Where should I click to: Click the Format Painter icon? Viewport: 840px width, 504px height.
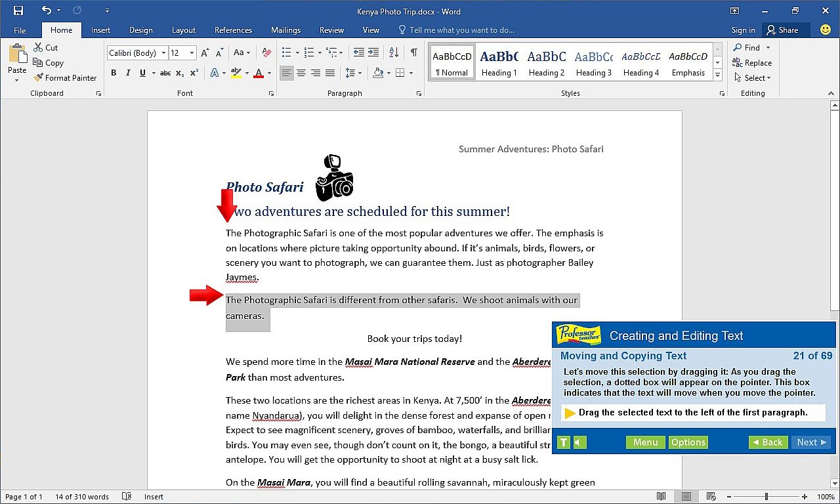[x=39, y=77]
